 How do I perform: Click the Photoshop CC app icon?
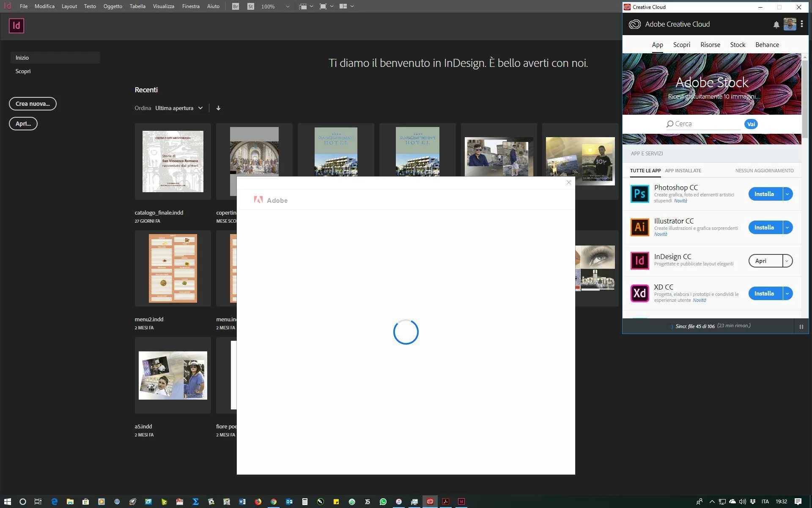coord(639,194)
